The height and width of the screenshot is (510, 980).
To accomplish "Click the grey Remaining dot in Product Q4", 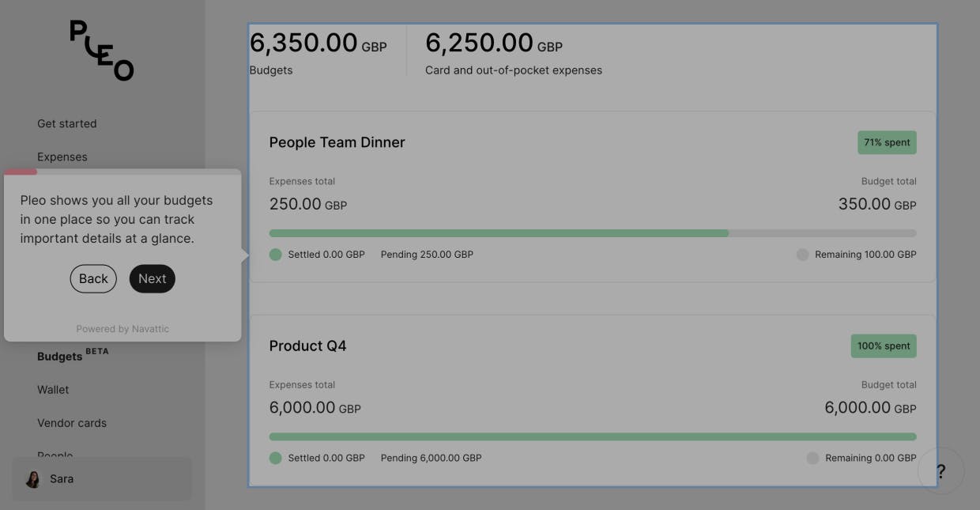I will coord(812,458).
